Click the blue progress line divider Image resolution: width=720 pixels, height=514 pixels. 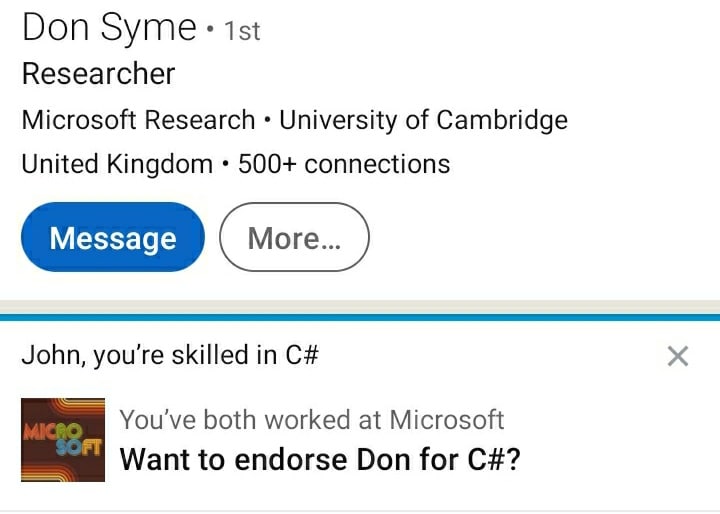point(360,317)
